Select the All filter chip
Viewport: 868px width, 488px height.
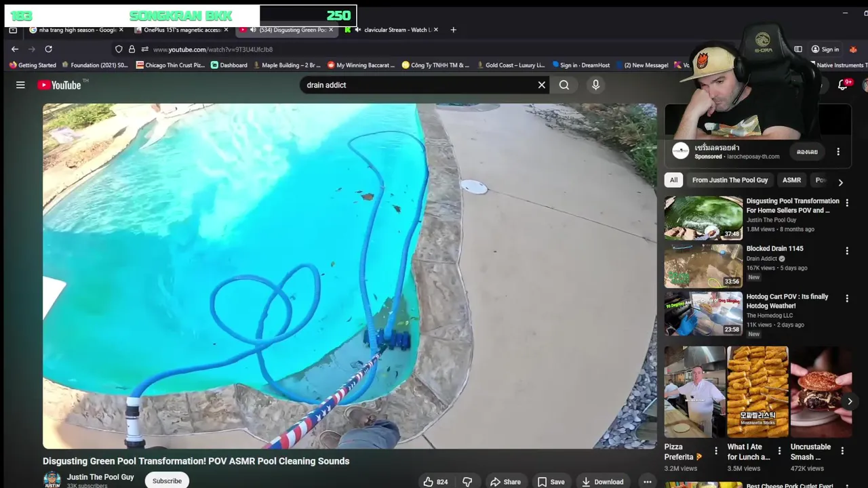coord(673,180)
